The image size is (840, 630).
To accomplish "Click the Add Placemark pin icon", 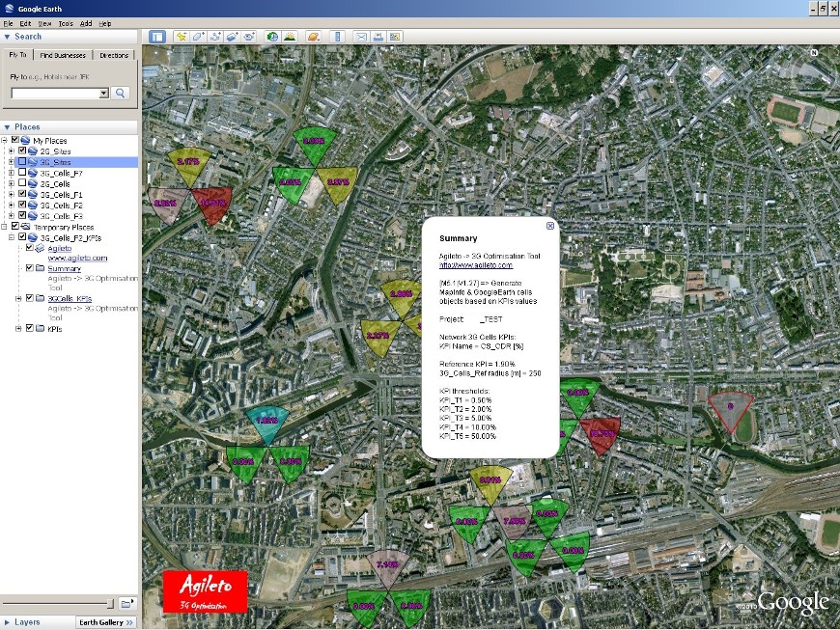I will (182, 37).
